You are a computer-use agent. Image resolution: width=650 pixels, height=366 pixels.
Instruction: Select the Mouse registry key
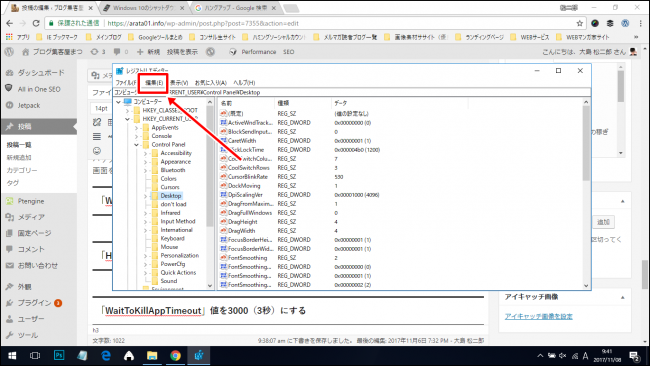(169, 247)
